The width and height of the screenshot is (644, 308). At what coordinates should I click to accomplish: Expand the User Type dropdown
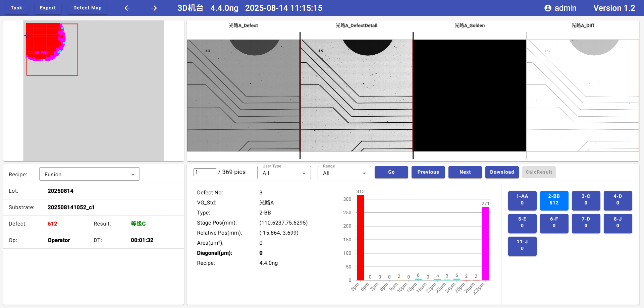point(284,173)
